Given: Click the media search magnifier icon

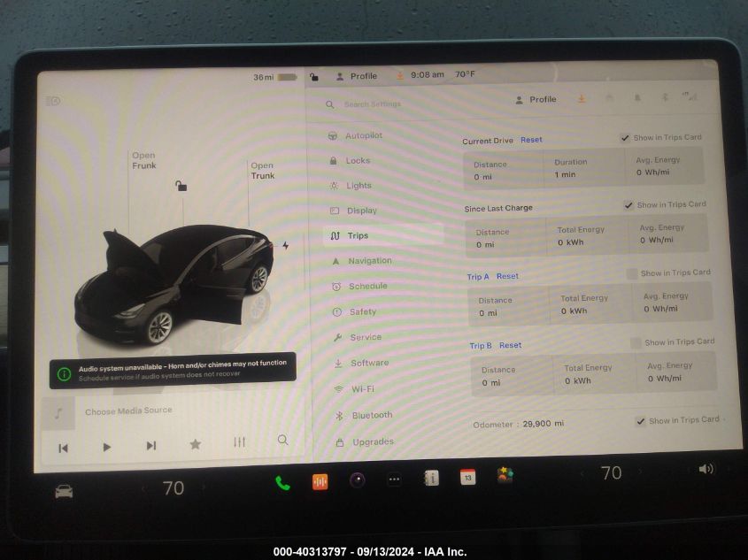Looking at the screenshot, I should pos(282,440).
